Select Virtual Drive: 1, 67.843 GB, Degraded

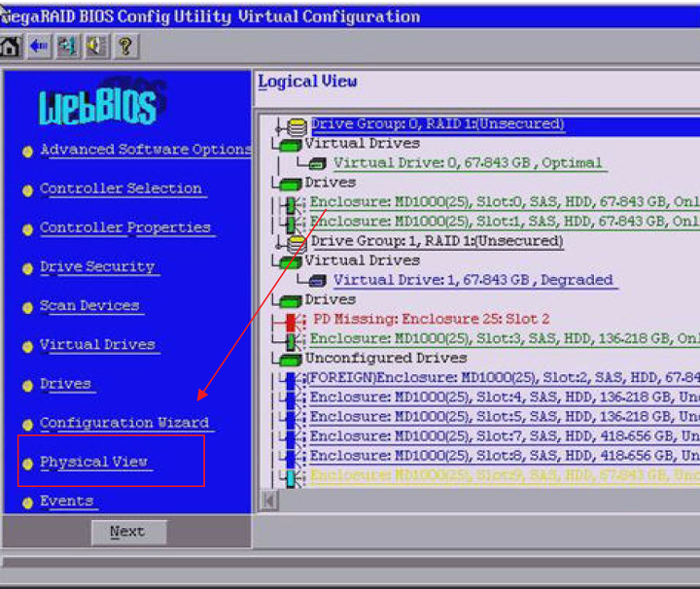pyautogui.click(x=473, y=281)
